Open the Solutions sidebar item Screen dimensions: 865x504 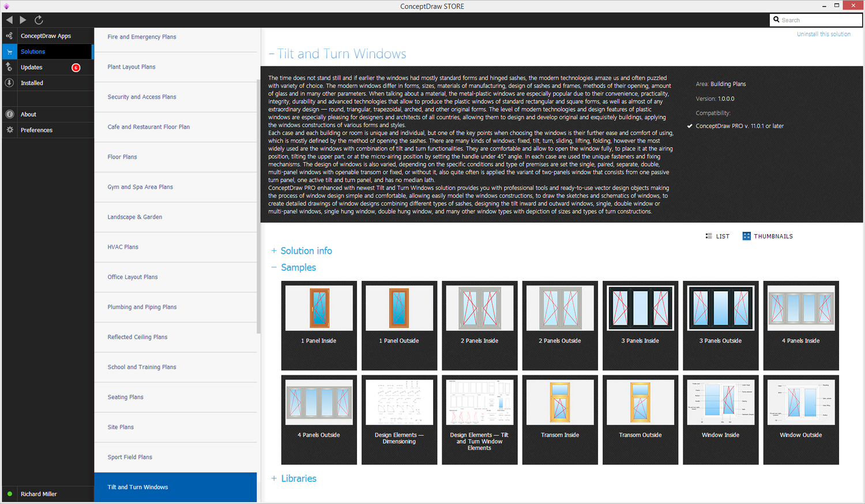click(x=47, y=52)
